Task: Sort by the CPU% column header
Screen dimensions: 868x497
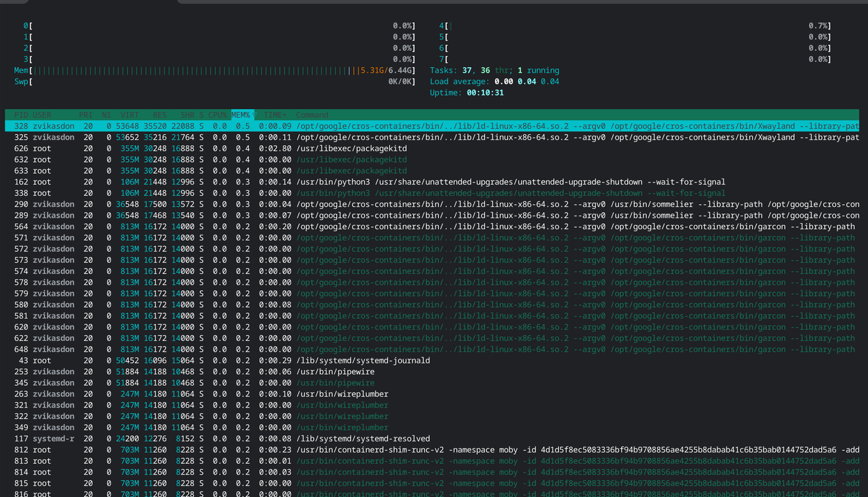Action: click(x=217, y=115)
